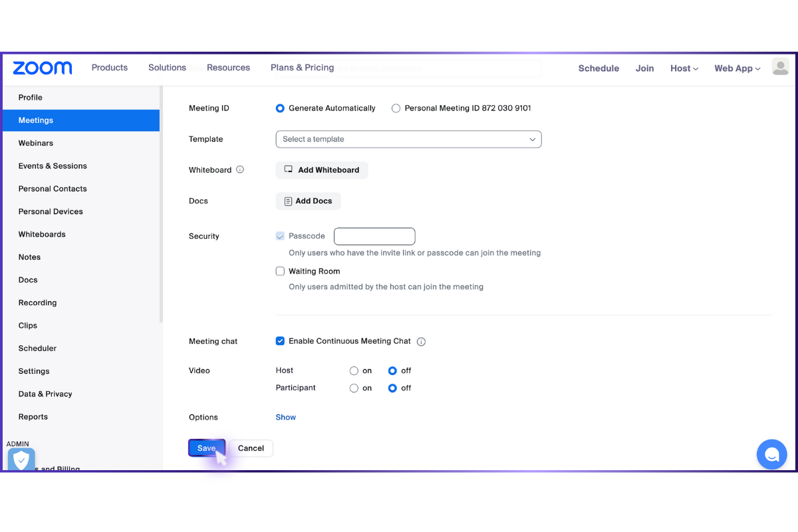Screen dimensions: 798x532
Task: Toggle the Passcode checkbox
Action: pos(280,236)
